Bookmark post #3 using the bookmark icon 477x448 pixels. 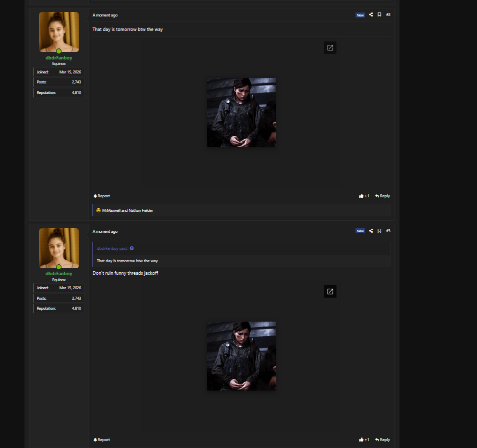click(x=379, y=231)
